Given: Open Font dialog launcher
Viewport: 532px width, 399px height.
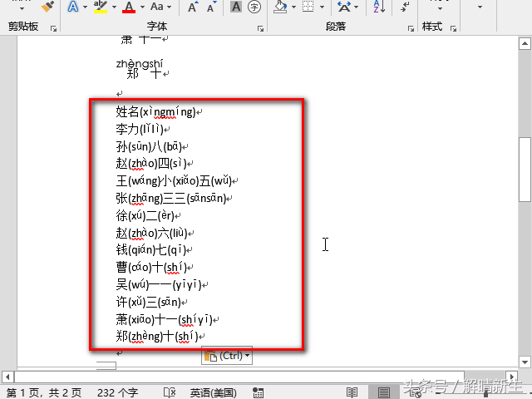Looking at the screenshot, I should click(x=260, y=28).
